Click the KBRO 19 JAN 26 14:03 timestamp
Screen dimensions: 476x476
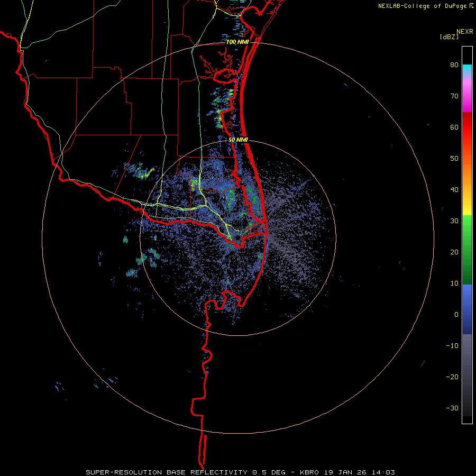pos(347,472)
